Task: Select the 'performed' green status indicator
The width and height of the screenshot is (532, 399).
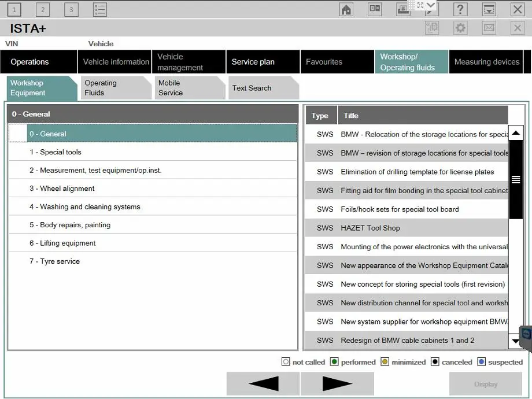Action: pyautogui.click(x=334, y=361)
